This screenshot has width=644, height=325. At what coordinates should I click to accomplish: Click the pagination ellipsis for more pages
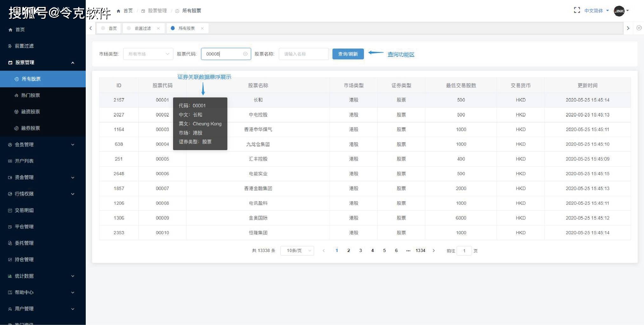point(408,251)
